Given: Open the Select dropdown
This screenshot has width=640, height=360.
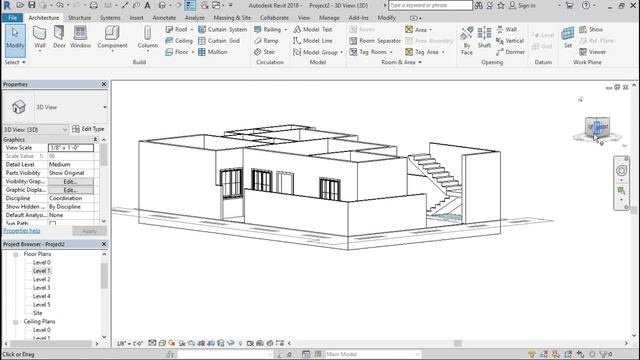Looking at the screenshot, I should (15, 62).
